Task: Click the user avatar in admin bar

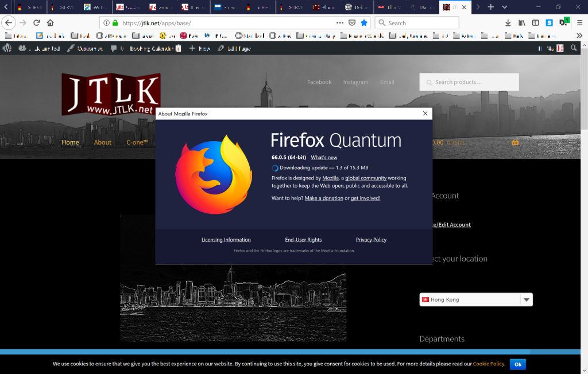Action: 560,48
